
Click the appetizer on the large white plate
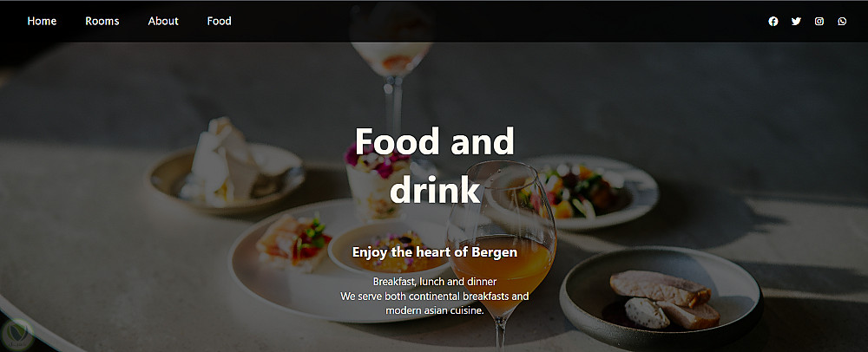[293, 243]
